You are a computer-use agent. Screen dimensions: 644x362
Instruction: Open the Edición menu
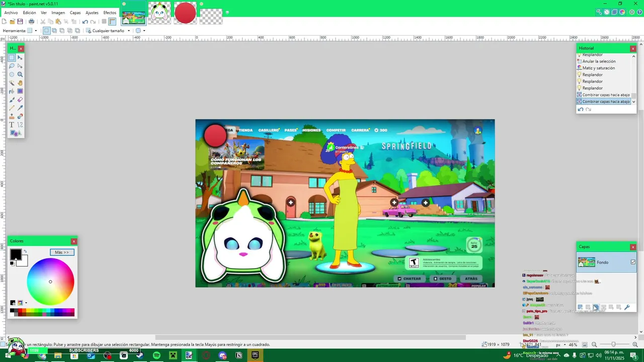pyautogui.click(x=29, y=13)
